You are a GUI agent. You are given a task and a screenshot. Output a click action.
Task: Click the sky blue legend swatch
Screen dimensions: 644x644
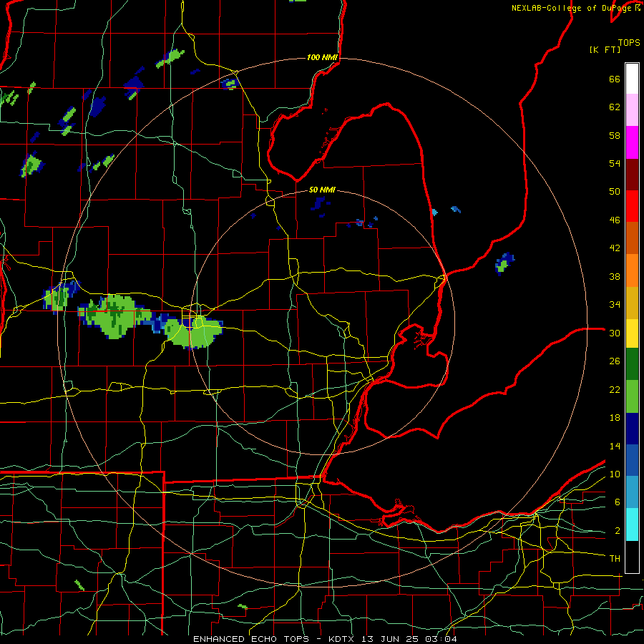click(x=632, y=492)
